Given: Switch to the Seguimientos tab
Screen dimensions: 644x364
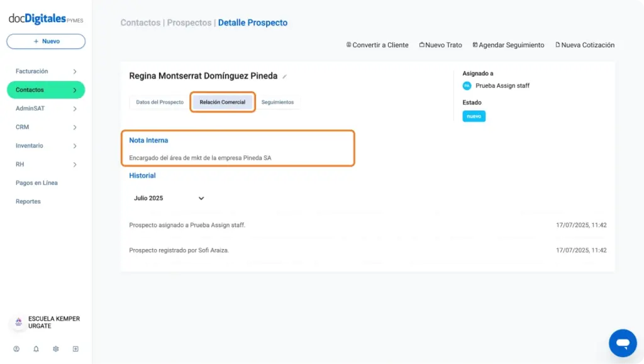Looking at the screenshot, I should point(277,102).
